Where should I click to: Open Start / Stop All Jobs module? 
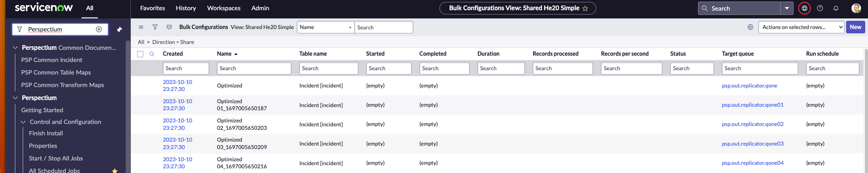56,158
